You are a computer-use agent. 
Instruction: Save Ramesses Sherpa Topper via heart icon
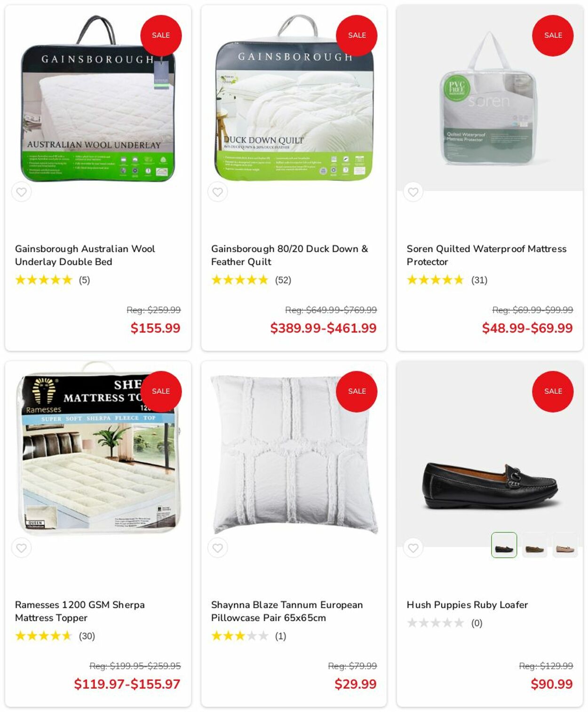[21, 548]
